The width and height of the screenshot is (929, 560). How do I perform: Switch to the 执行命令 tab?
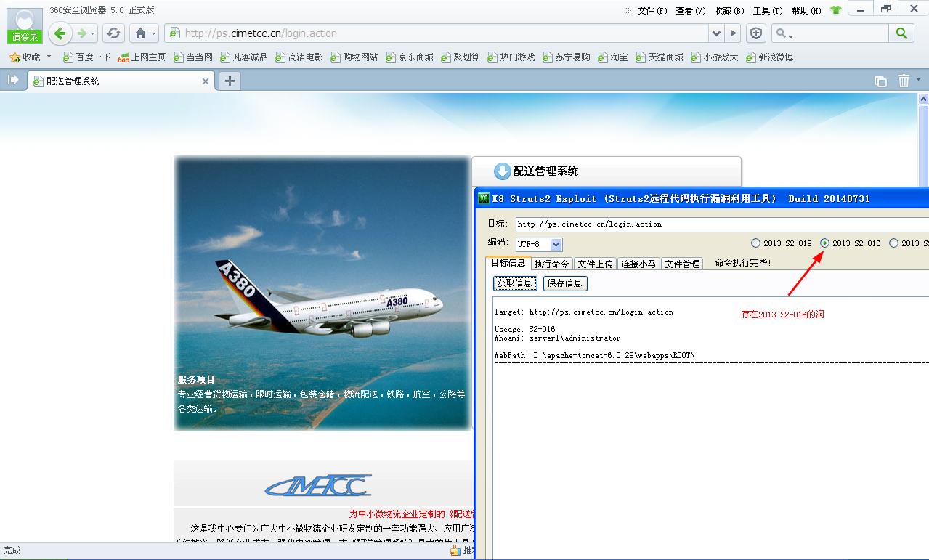552,264
